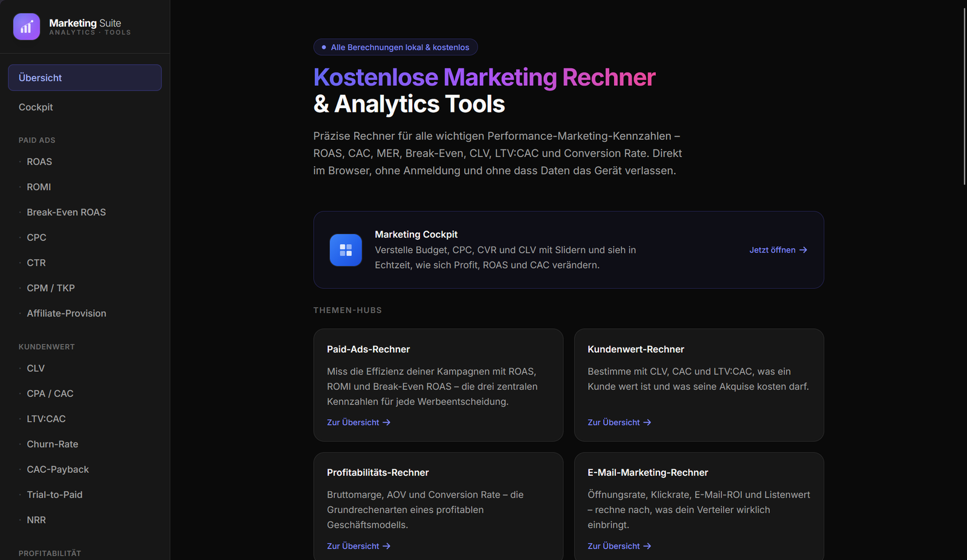This screenshot has width=967, height=560.
Task: Click the blue Marketing Cockpit grid icon
Action: pos(346,250)
